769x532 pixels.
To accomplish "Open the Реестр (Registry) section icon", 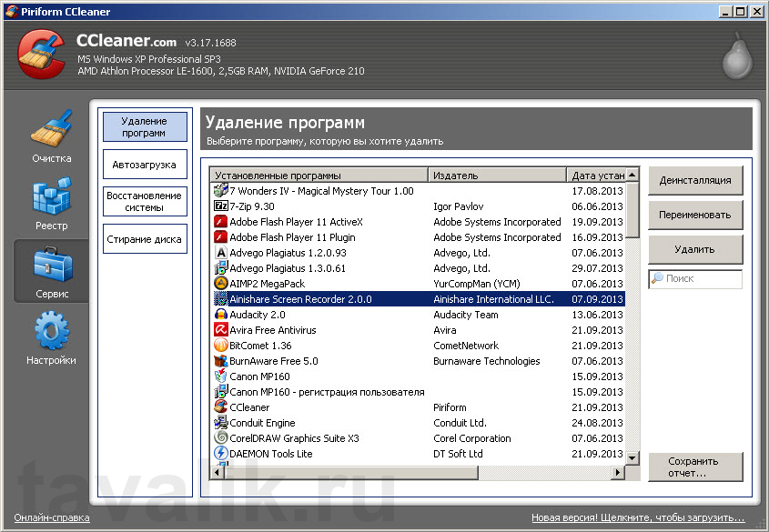I will point(52,196).
